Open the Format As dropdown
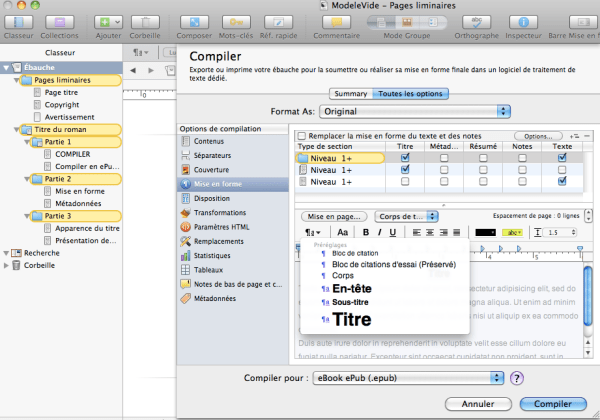Viewport: 600px width, 420px height. coord(415,111)
